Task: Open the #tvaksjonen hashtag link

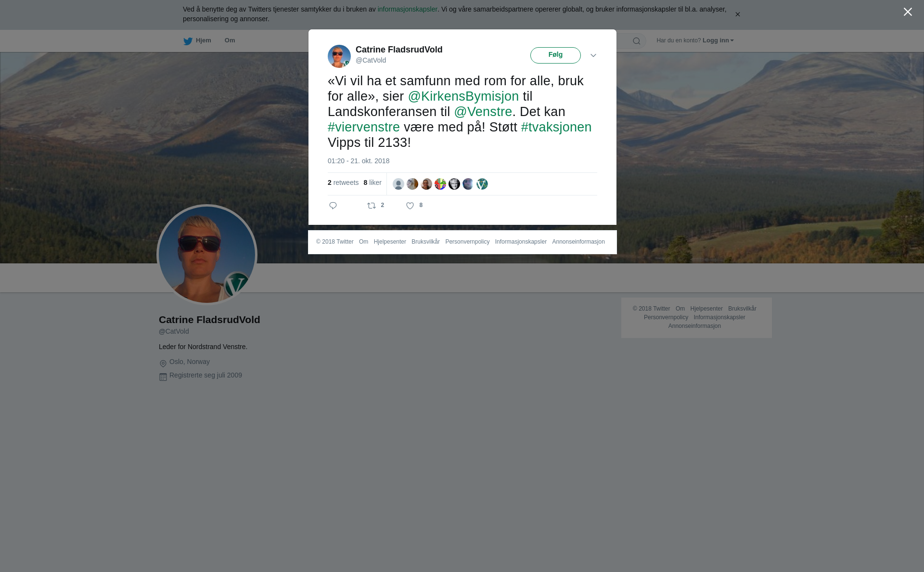Action: point(556,127)
